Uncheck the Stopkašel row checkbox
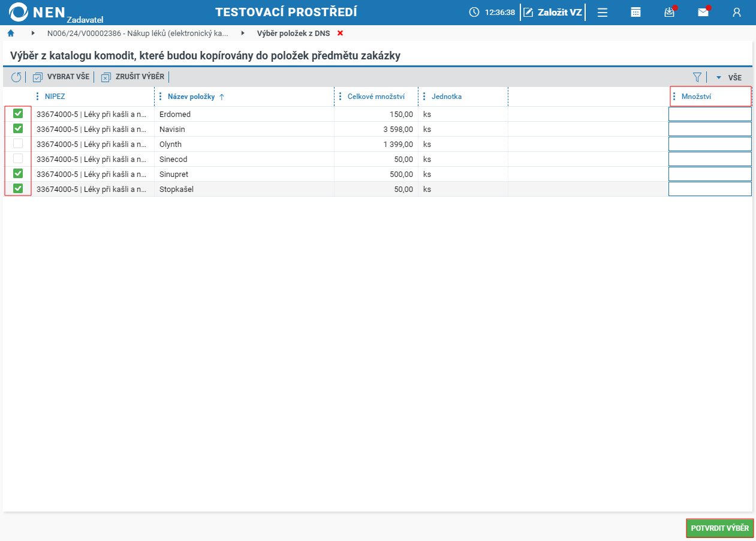 point(18,188)
